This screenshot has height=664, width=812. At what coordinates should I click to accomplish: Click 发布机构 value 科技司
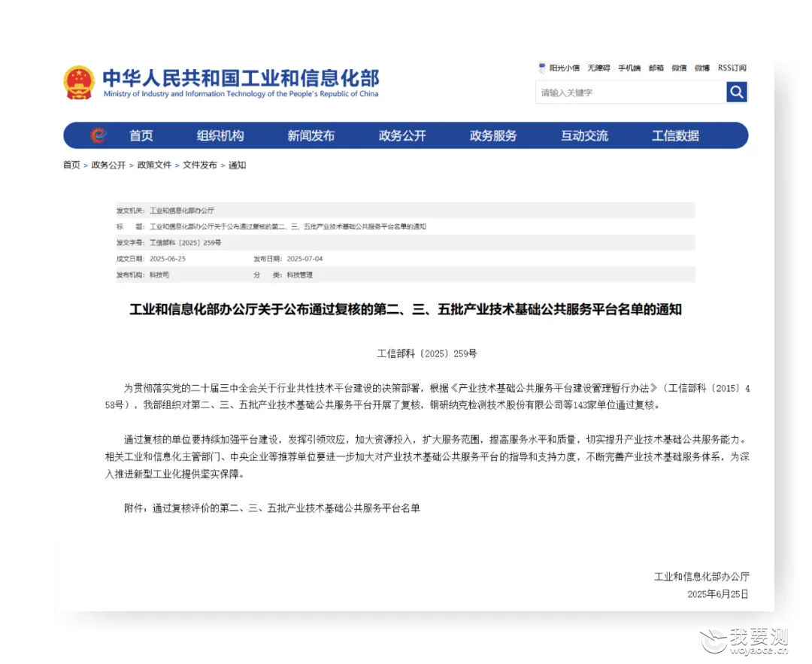(x=159, y=274)
